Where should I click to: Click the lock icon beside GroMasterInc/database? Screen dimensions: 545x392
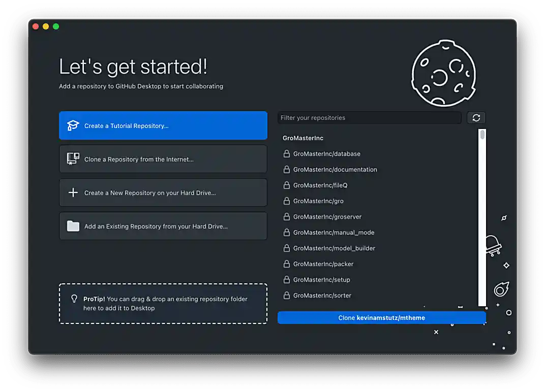(286, 154)
